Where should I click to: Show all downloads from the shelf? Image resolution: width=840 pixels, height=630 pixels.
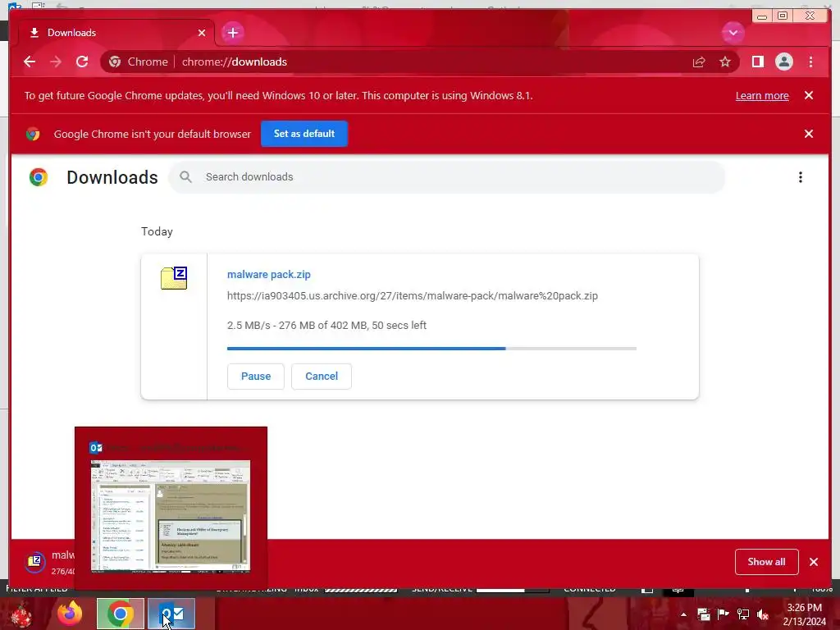[x=767, y=562]
